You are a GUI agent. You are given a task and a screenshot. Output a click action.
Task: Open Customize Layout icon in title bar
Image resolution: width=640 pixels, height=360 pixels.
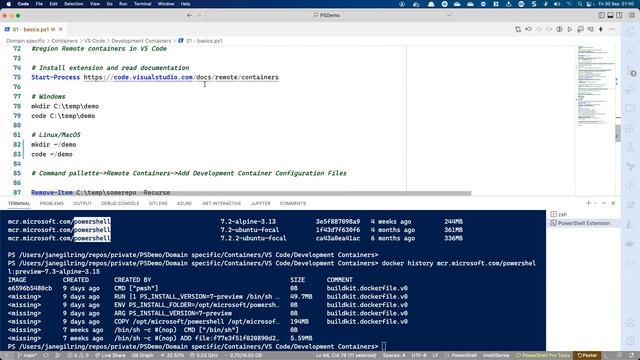tap(632, 15)
